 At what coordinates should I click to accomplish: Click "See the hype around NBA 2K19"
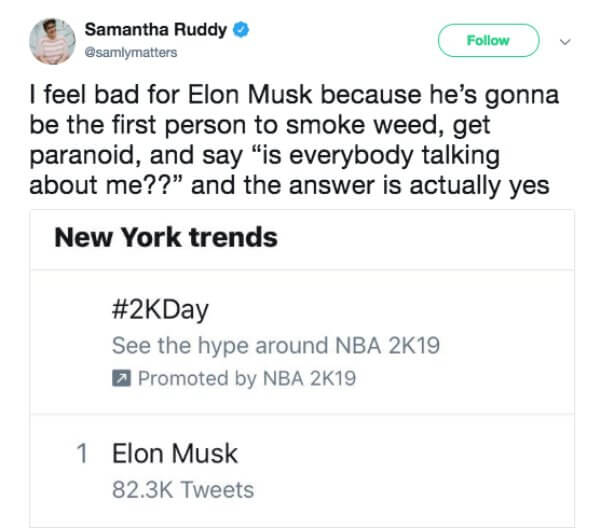[x=276, y=346]
